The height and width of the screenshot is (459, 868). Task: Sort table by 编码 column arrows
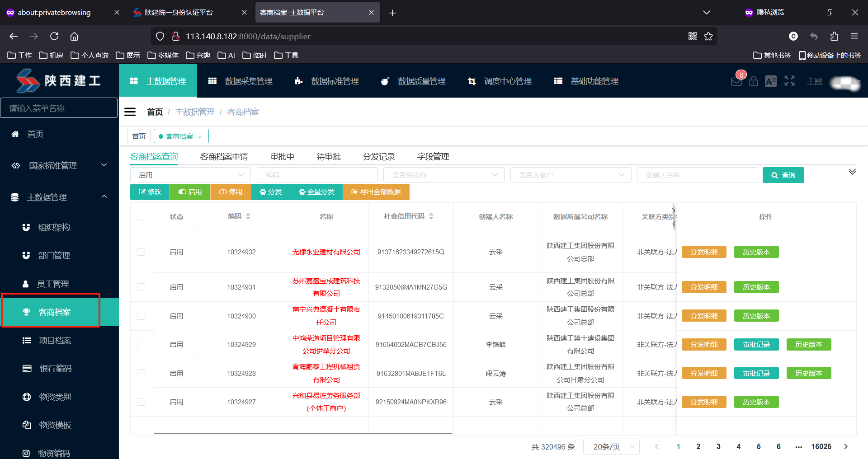(x=248, y=216)
